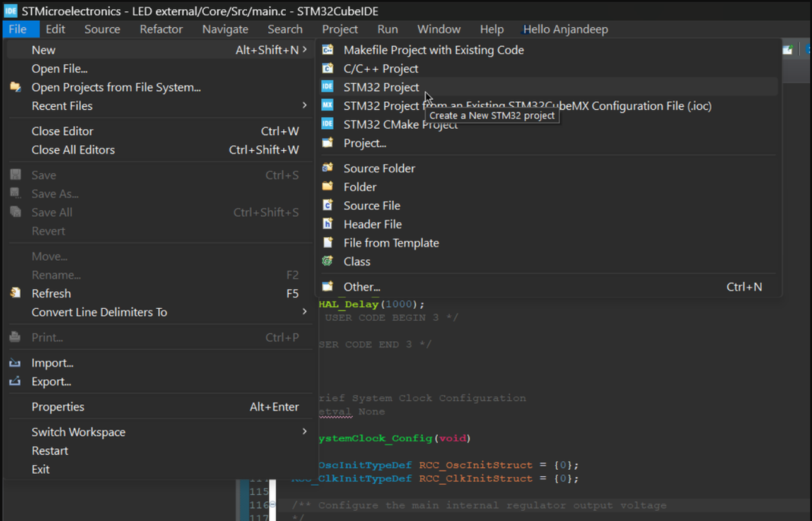Viewport: 812px width, 521px height.
Task: Click the Header File icon
Action: click(x=327, y=224)
